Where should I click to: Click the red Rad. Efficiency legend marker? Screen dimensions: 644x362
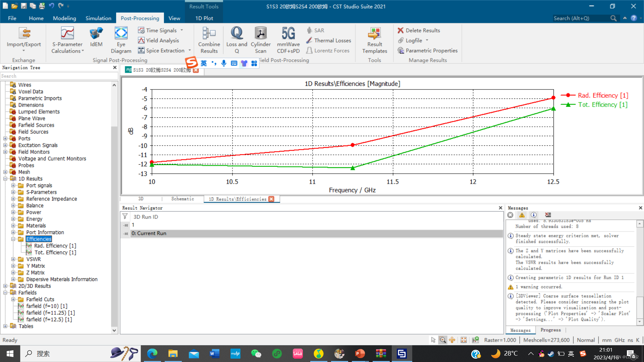[568, 96]
